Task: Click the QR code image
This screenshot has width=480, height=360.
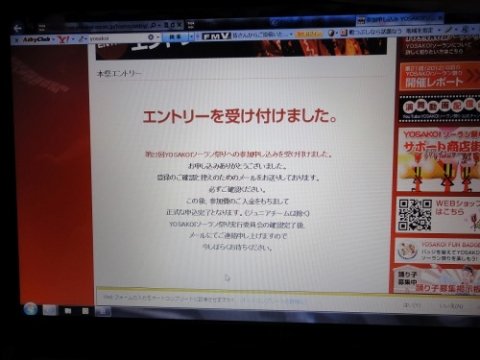Action: click(415, 215)
